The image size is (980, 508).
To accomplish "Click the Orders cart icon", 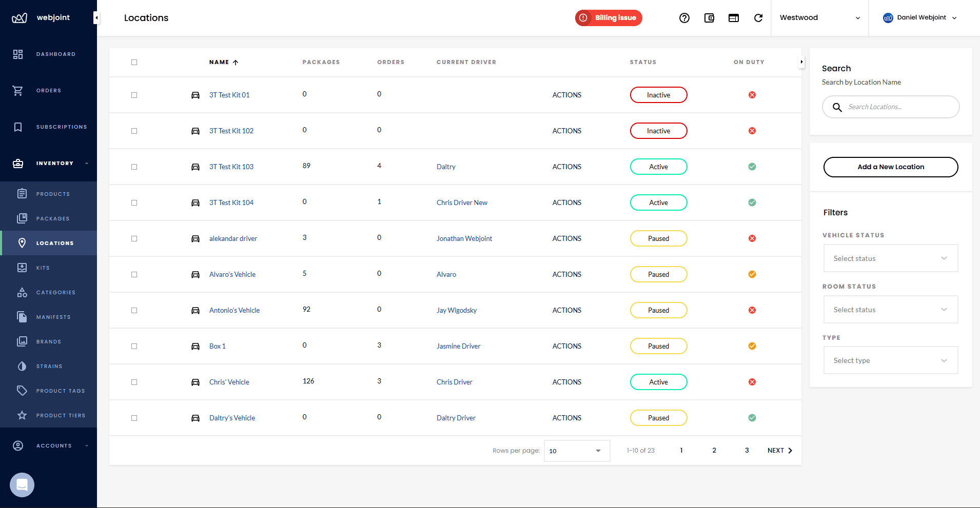I will click(18, 90).
